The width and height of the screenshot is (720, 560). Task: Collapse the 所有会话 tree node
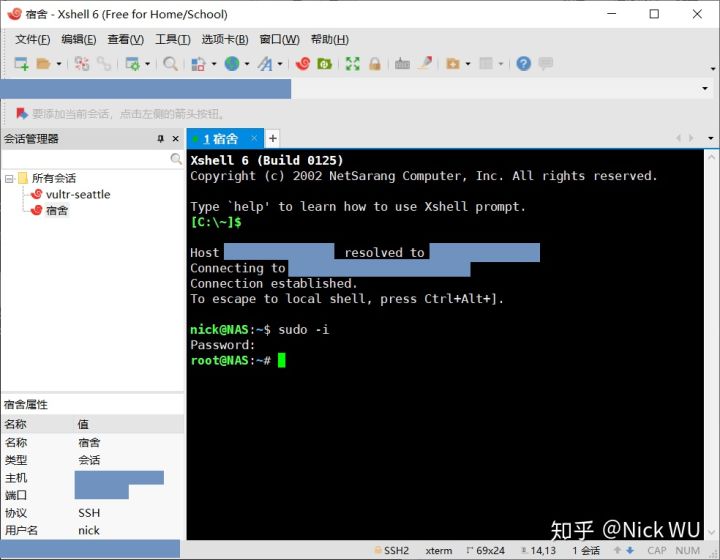9,179
